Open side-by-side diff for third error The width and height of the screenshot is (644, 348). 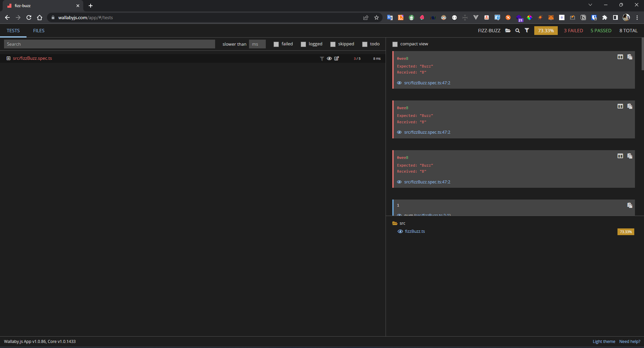coord(620,156)
